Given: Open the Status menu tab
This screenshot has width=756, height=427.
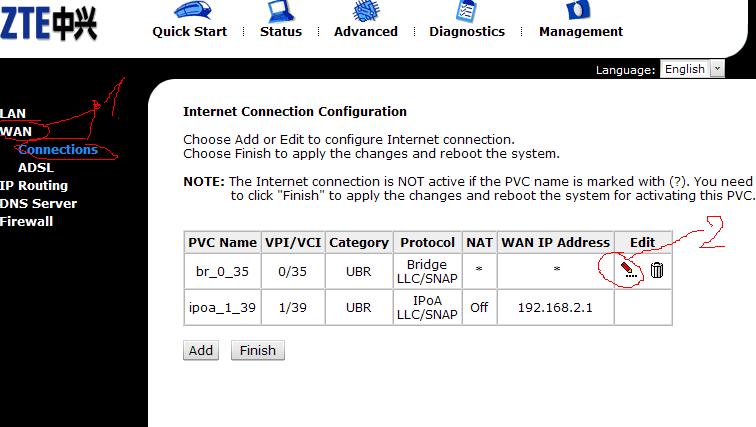Looking at the screenshot, I should pyautogui.click(x=281, y=31).
